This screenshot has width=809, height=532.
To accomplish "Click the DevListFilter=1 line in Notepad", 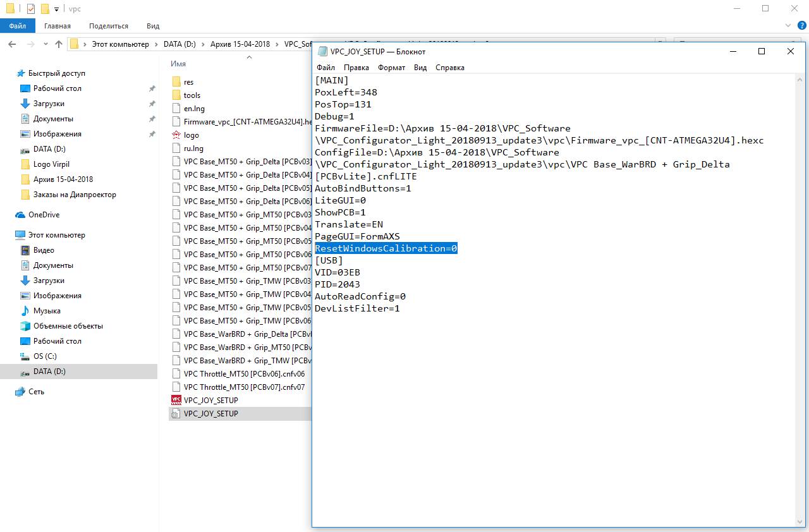I will pos(357,308).
